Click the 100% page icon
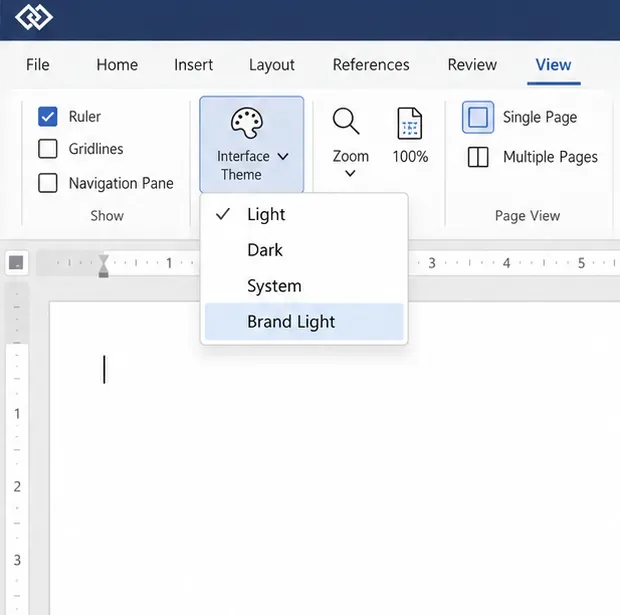Screen dimensions: 620x615 coord(410,123)
